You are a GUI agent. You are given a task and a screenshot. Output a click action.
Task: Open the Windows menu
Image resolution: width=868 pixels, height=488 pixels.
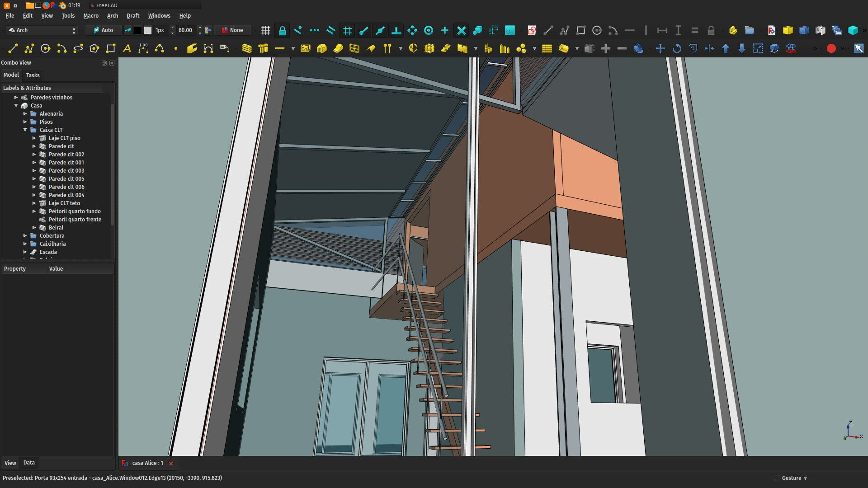click(x=159, y=15)
